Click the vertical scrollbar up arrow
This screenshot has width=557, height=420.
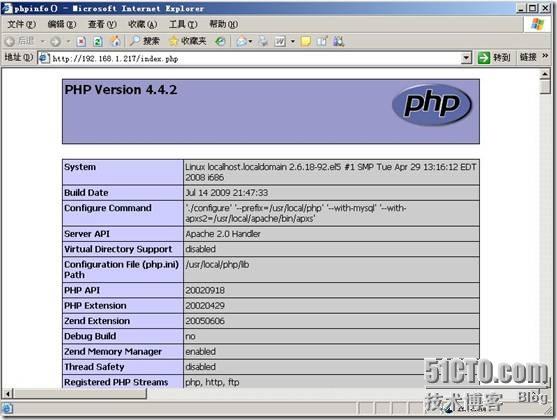point(545,74)
